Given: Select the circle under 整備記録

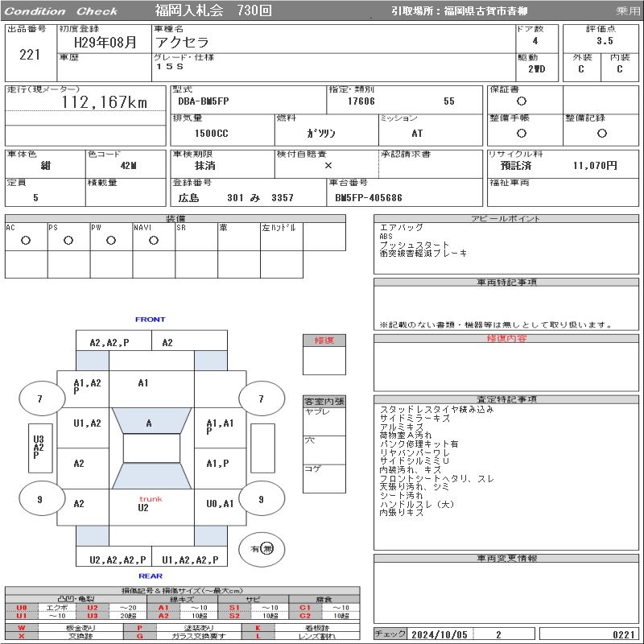Looking at the screenshot, I should pos(601,134).
